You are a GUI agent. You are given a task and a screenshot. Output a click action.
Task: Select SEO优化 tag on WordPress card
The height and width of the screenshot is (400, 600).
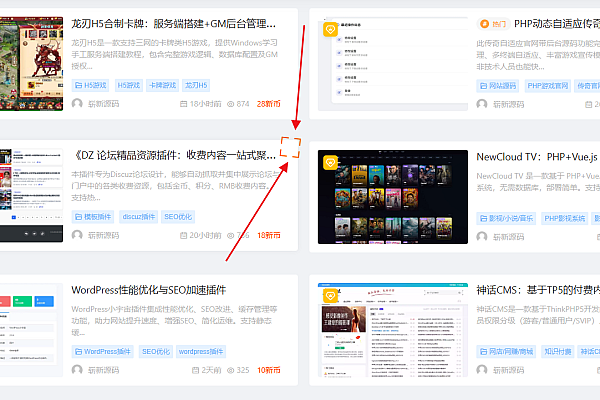[x=156, y=351]
